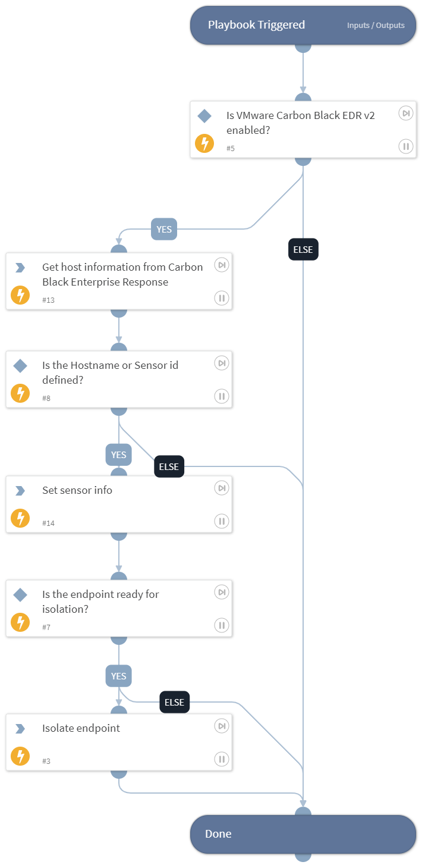Viewport: 422px width, 868px height.
Task: Select the YES branch from the EDR condition
Action: tap(163, 229)
